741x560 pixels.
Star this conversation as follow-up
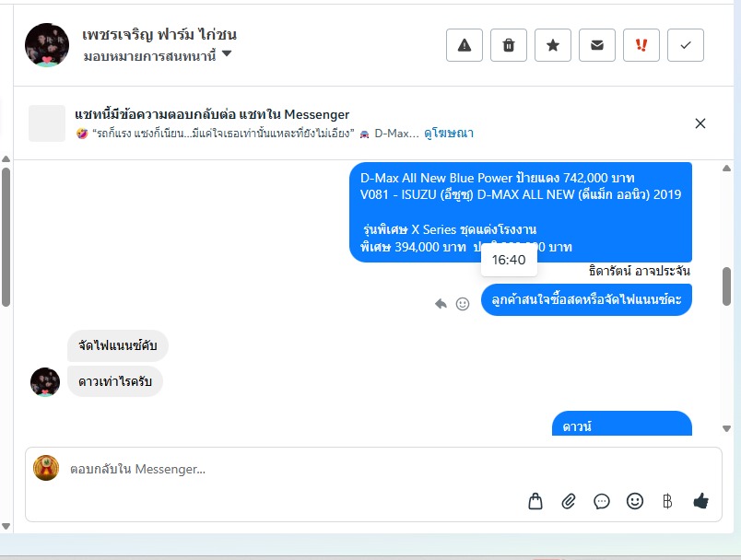[x=552, y=45]
